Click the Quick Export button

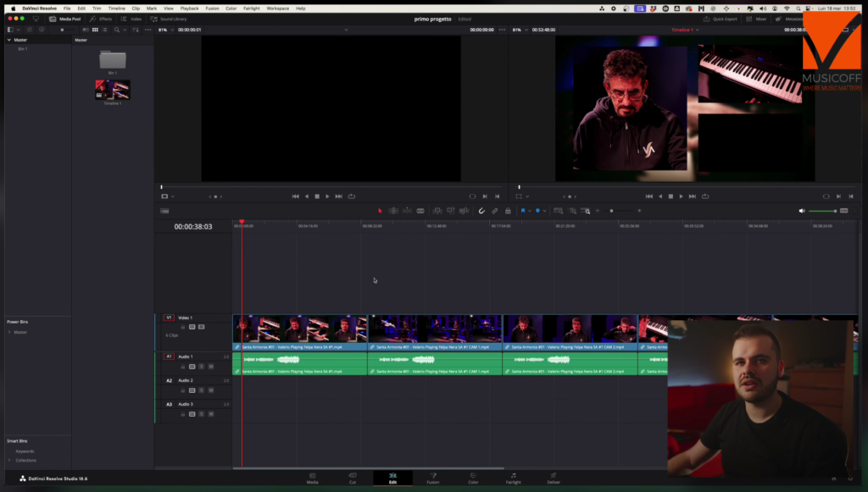pyautogui.click(x=719, y=18)
